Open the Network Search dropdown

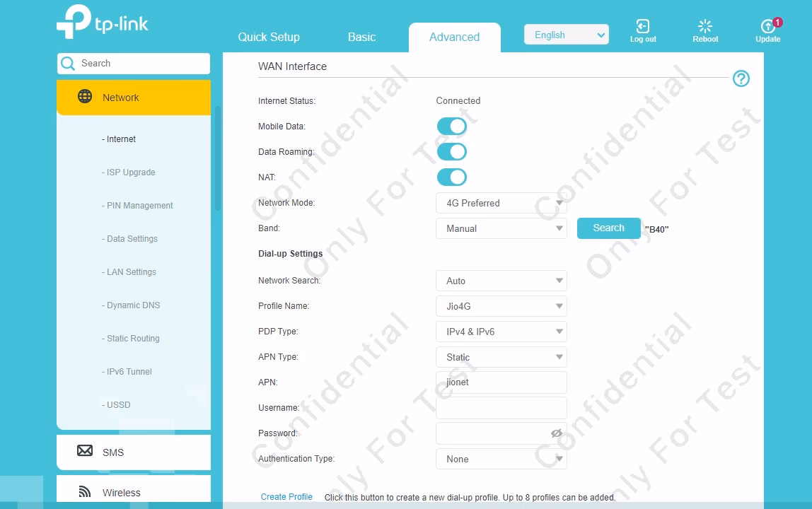point(501,281)
